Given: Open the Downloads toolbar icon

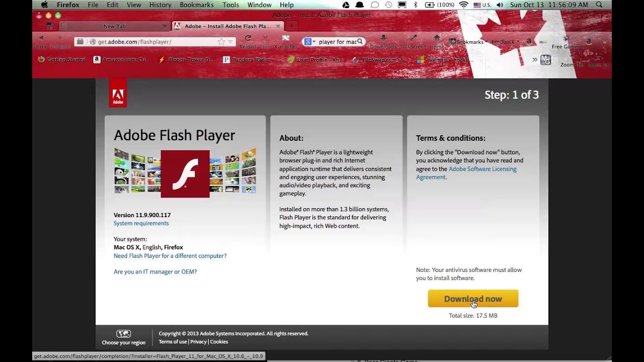Looking at the screenshot, I should [x=383, y=38].
